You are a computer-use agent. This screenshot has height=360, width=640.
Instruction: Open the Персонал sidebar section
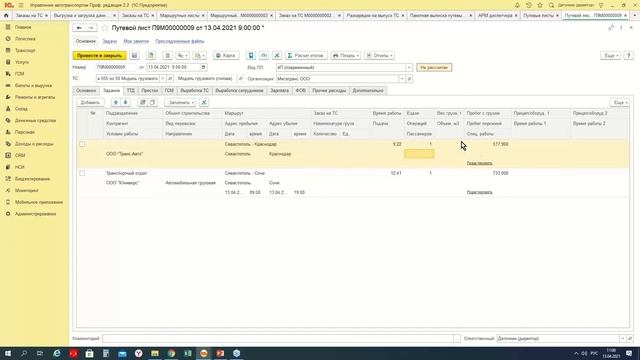click(24, 132)
